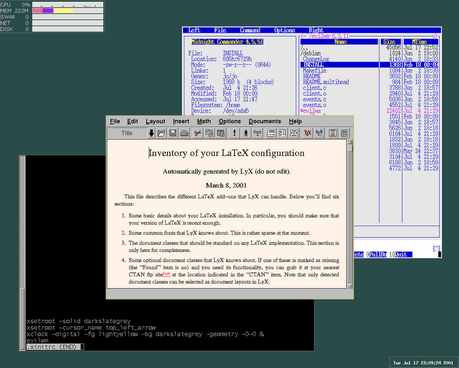Select the INSTALL file row in Midnight Commander
The width and height of the screenshot is (459, 368).
[369, 65]
